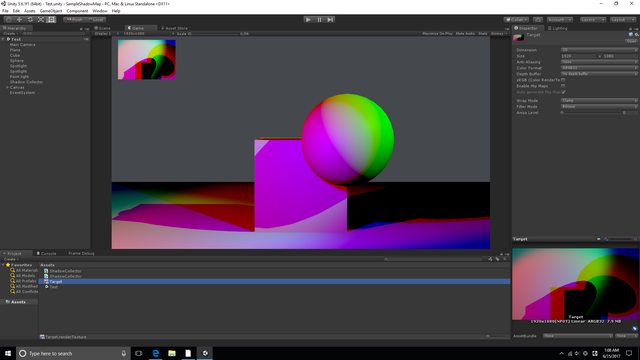Open the Inspector gear settings icon

(x=636, y=35)
